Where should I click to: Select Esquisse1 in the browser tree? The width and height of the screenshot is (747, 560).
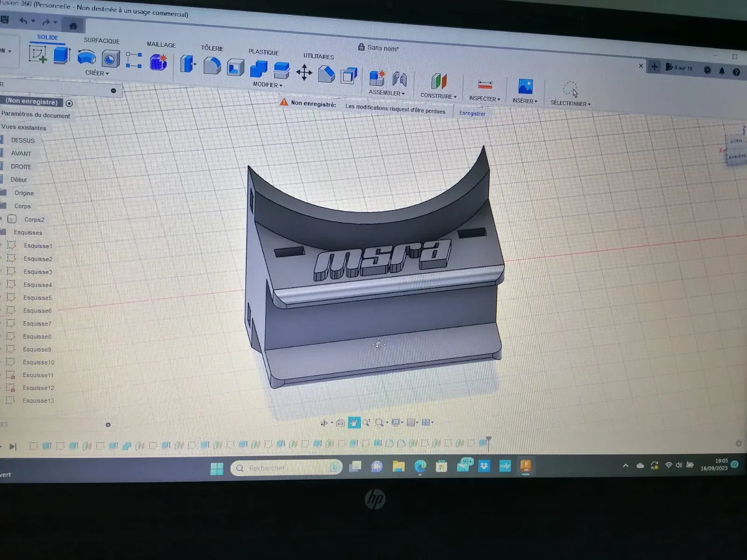pyautogui.click(x=38, y=245)
